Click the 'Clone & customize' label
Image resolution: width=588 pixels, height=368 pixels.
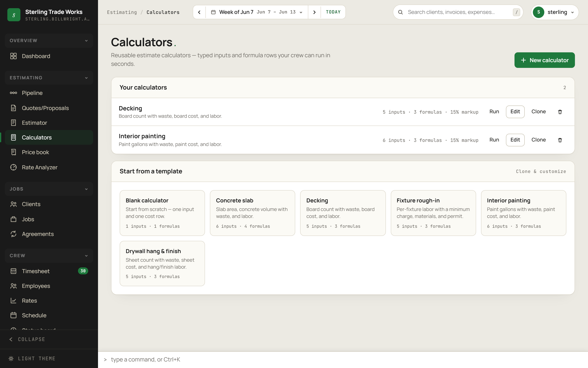(541, 172)
